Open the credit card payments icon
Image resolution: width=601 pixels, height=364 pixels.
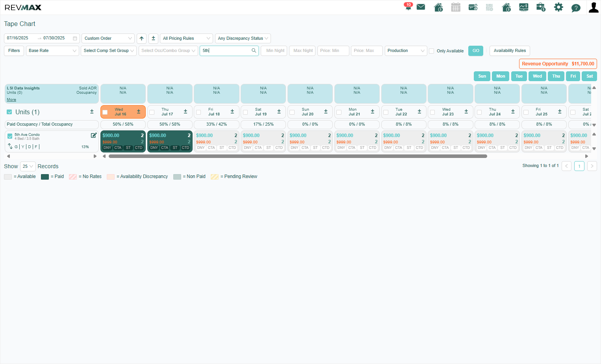click(x=473, y=7)
